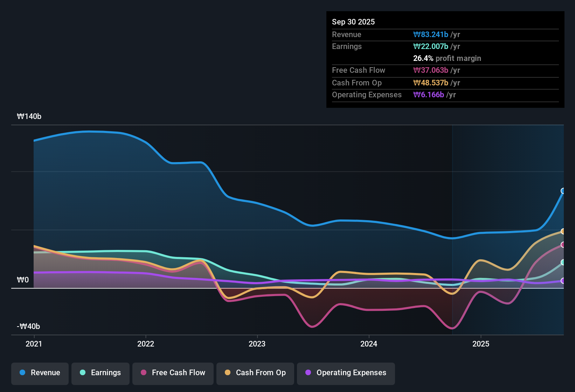The width and height of the screenshot is (575, 392).
Task: Click the -₩40b y-axis label
Action: [x=28, y=327]
